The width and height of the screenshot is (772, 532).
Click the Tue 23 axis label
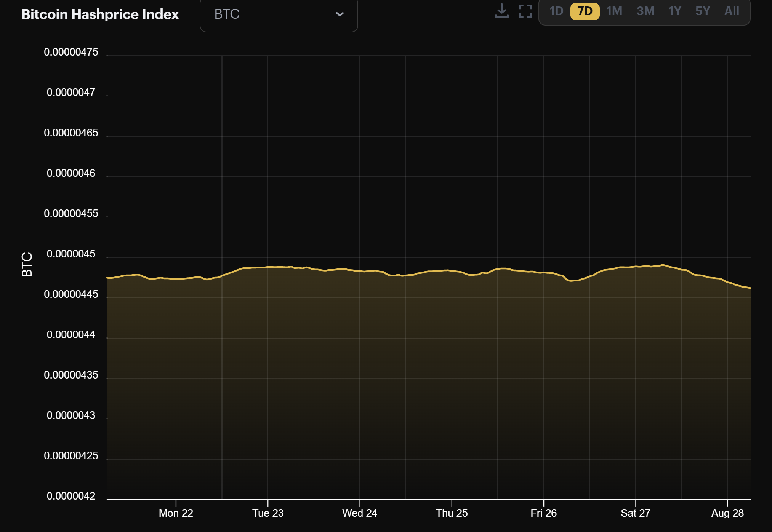(268, 513)
